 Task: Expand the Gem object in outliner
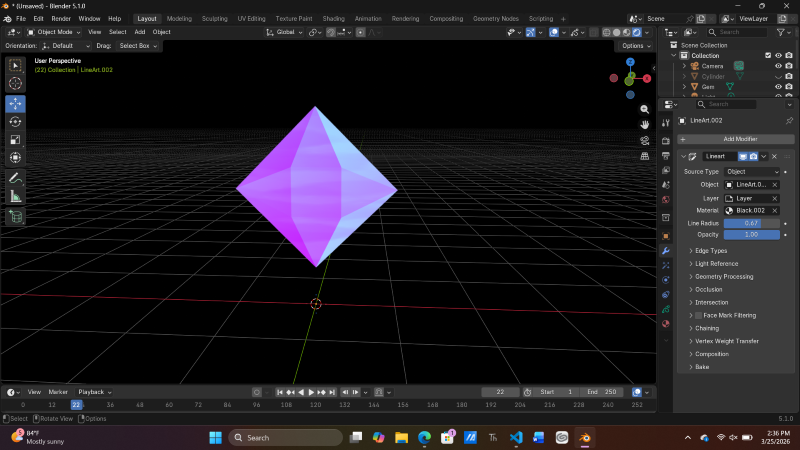point(684,87)
